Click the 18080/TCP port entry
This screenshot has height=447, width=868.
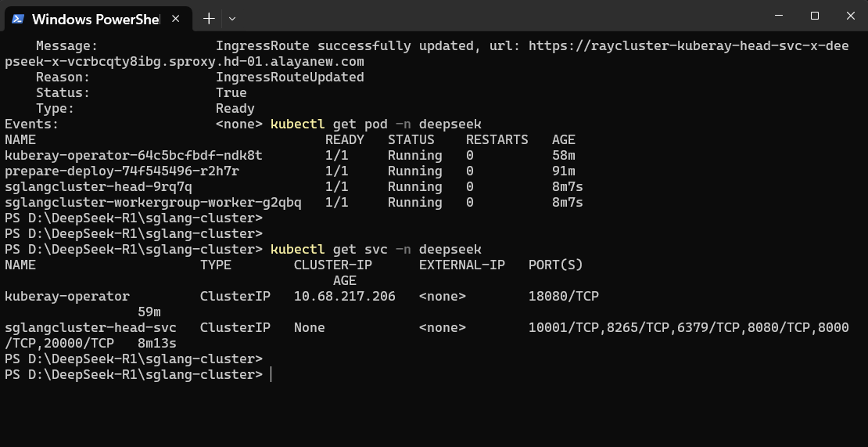[x=564, y=297]
